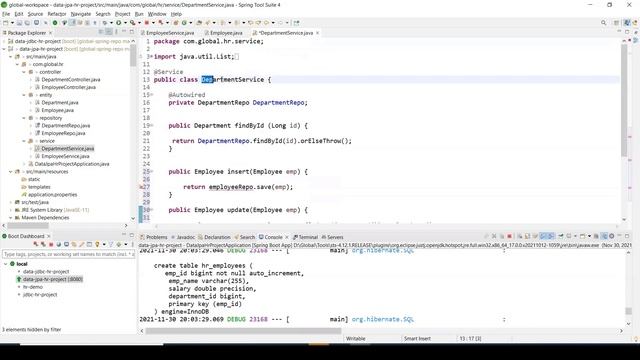
Task: Collapse the src/main/java folder
Action: 11,57
